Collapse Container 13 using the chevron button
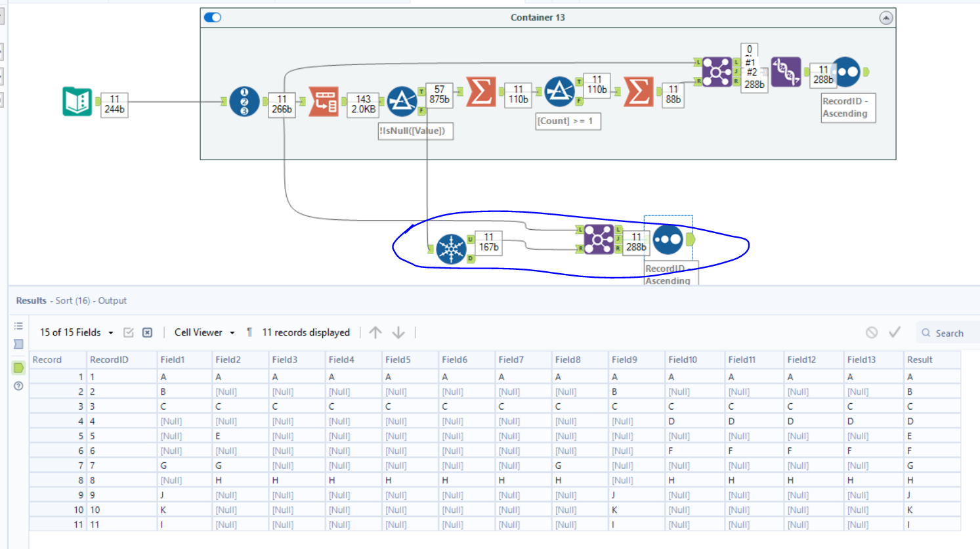The height and width of the screenshot is (549, 980). tap(887, 18)
